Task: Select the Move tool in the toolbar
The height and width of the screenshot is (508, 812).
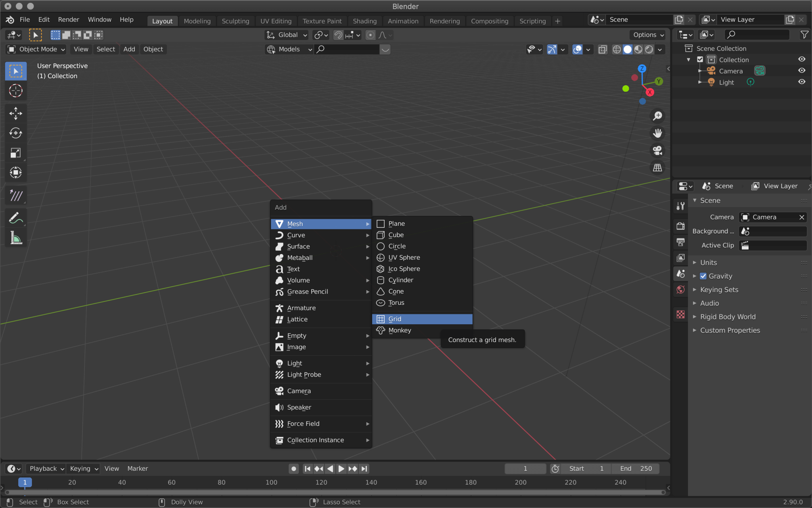Action: tap(16, 114)
